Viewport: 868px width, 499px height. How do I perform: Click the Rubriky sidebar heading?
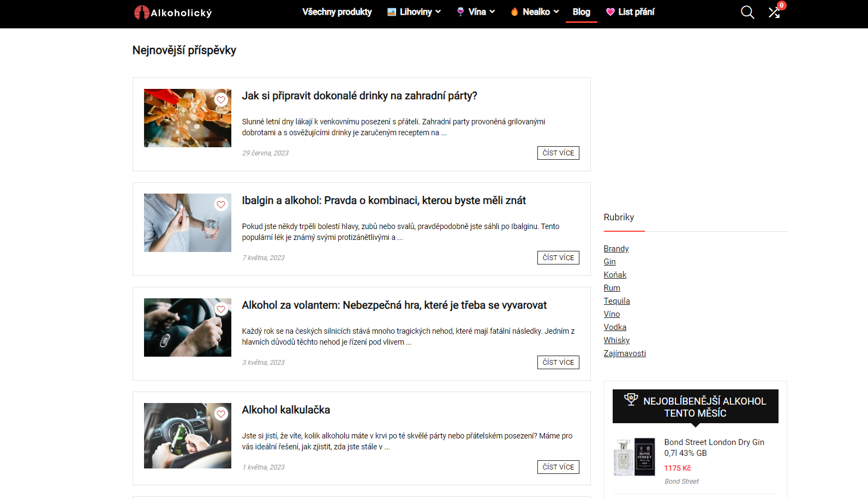pos(619,217)
